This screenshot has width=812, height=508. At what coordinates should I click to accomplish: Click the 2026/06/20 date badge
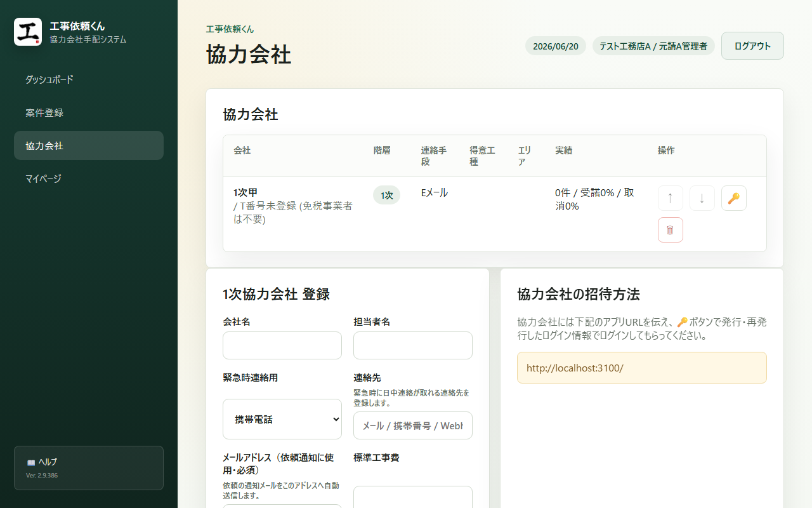point(556,46)
